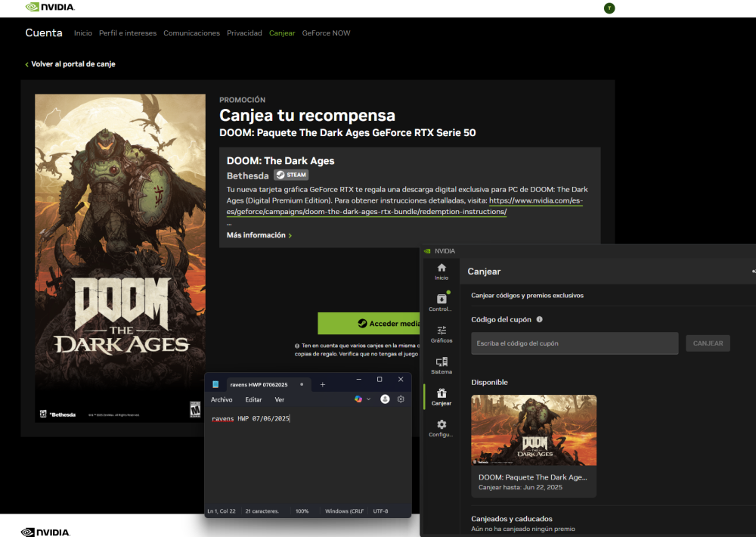Click Volver al portal de canje link

(70, 64)
